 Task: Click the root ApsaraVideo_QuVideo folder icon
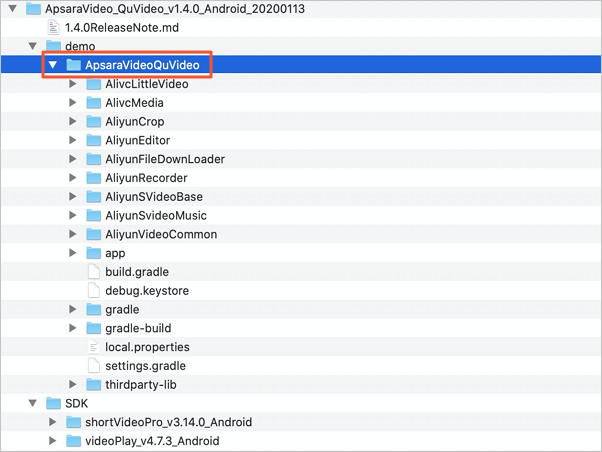33,8
